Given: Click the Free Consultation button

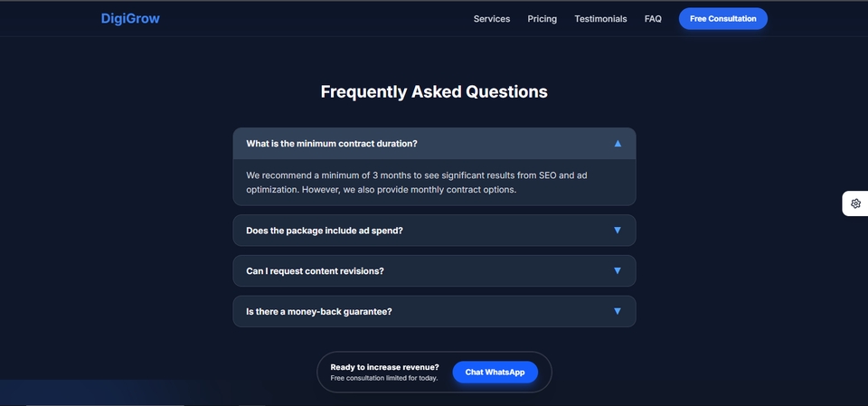Looking at the screenshot, I should pos(722,18).
